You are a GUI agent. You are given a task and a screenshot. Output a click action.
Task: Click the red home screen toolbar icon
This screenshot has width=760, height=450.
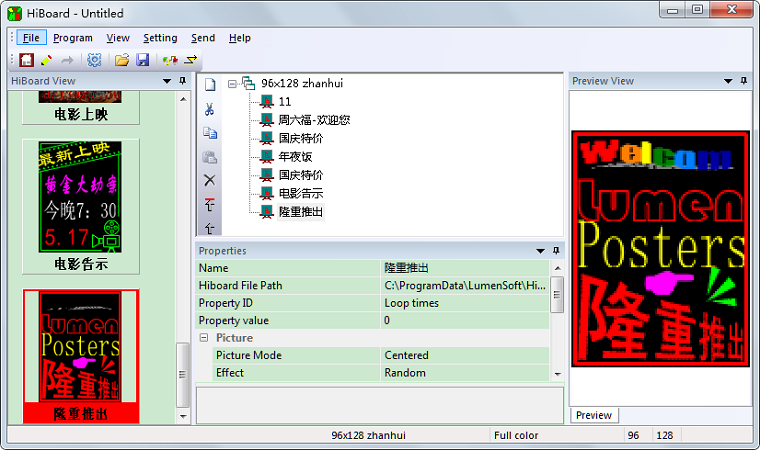(x=26, y=60)
